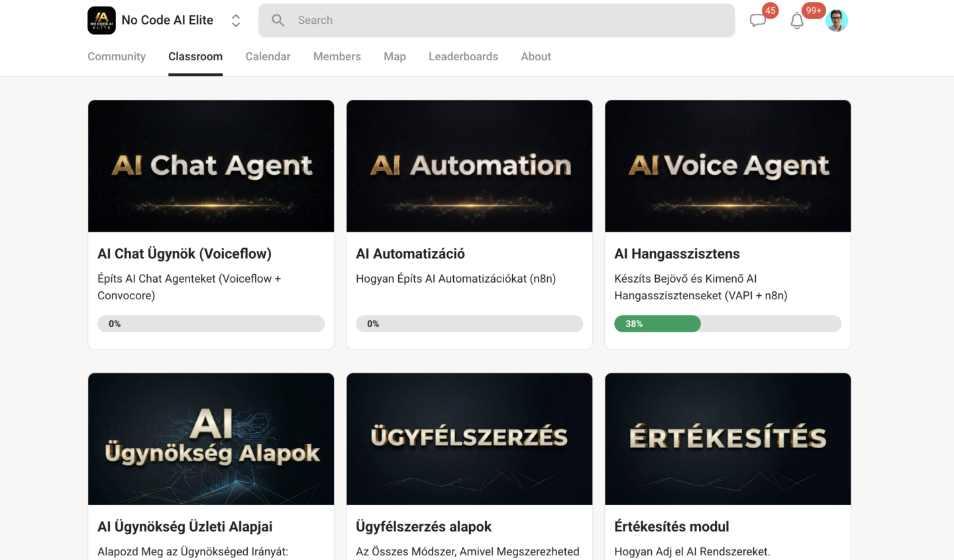Open the Értékesítés modul course title

pos(672,527)
